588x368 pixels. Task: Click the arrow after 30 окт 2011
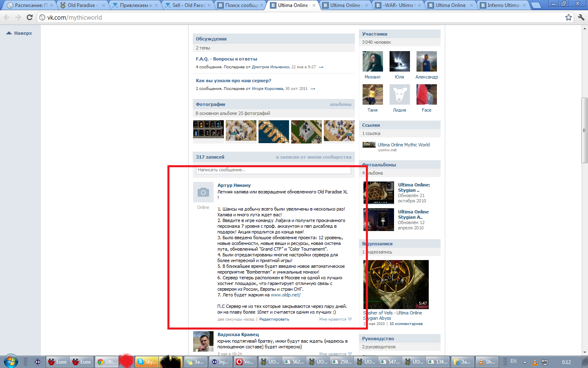[313, 89]
